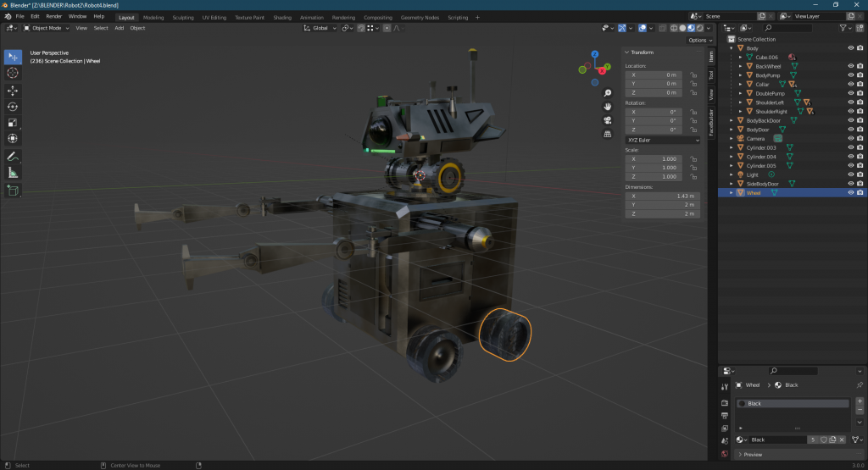Screen dimensions: 868x470
Task: Open the Global transform orientation dropdown
Action: [320, 28]
